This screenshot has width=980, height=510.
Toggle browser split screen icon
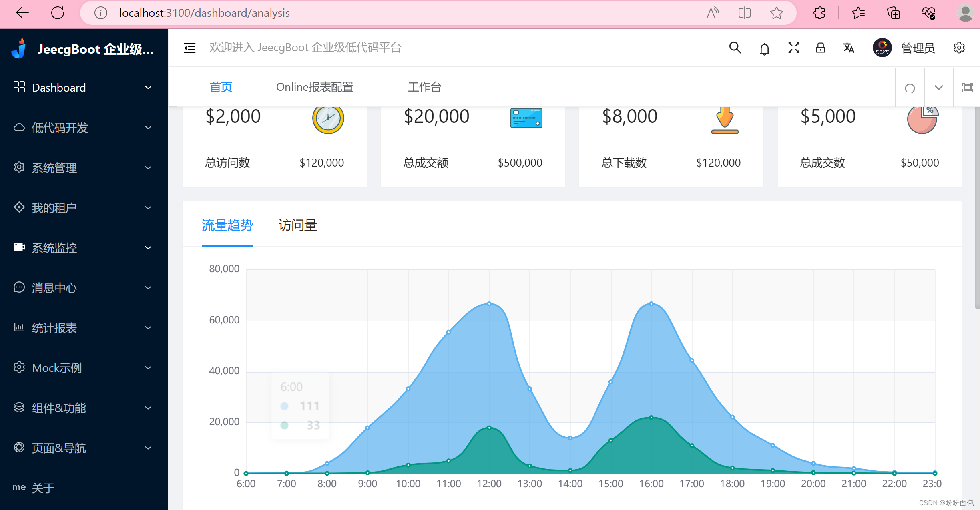point(744,13)
